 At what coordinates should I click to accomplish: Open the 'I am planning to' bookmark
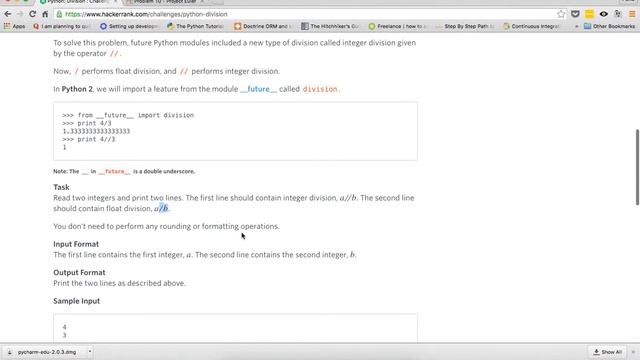[61, 26]
